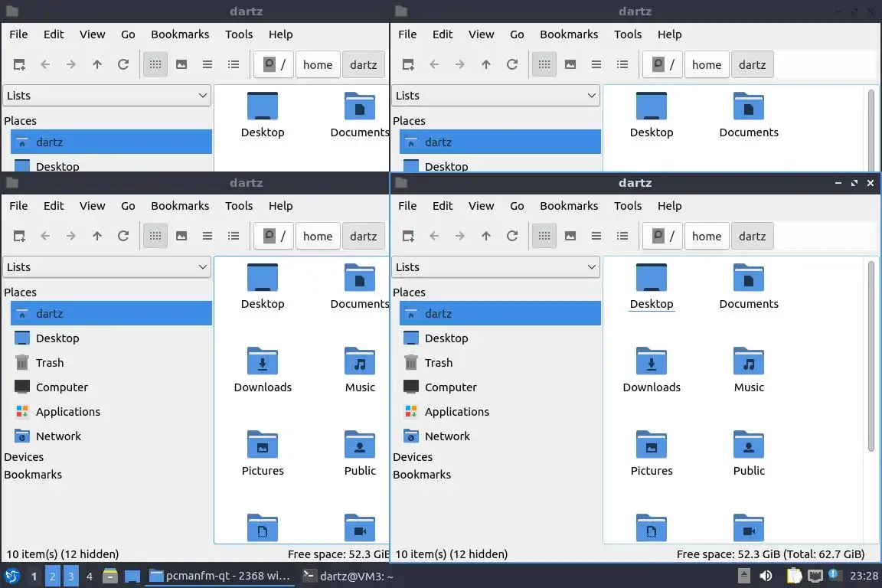Screen dimensions: 882x588
Task: Select thumbnail view in bottom-left window
Action: coord(181,236)
